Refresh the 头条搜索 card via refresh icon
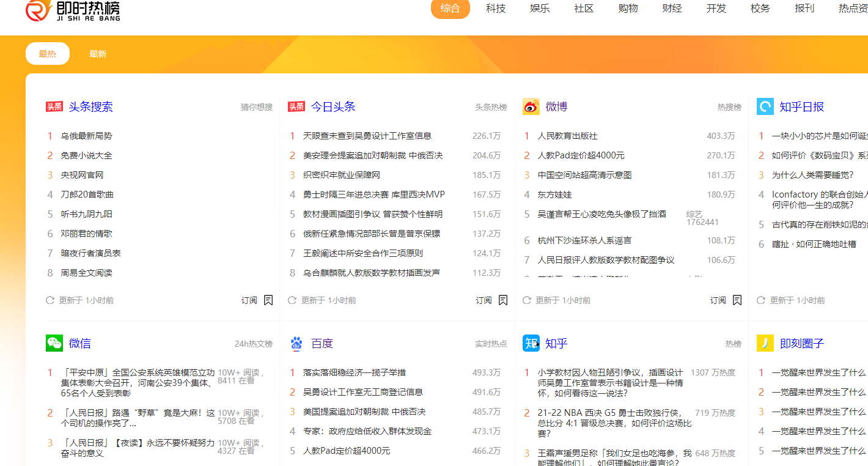Screen dimensions: 868x466 click(x=50, y=300)
